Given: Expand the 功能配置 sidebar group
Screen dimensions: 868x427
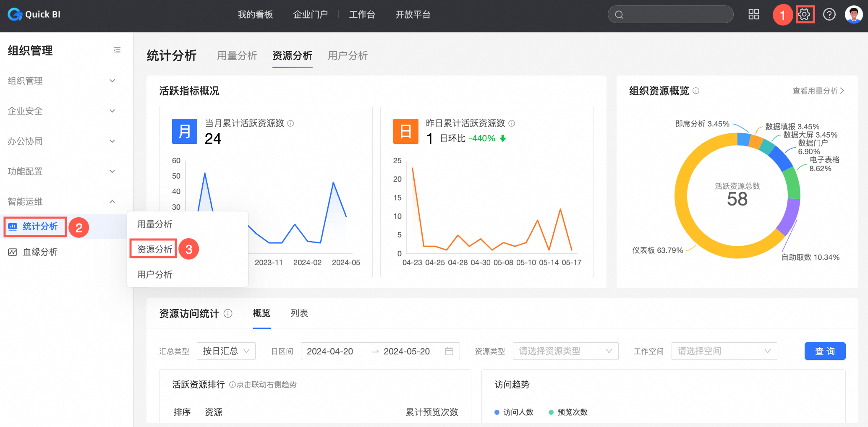Looking at the screenshot, I should pyautogui.click(x=62, y=172).
